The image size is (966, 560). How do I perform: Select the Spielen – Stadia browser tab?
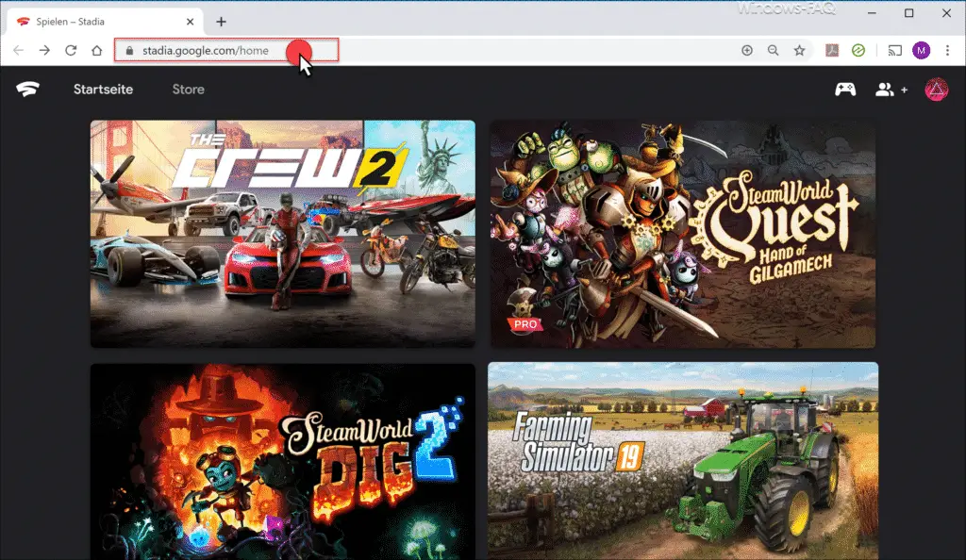tap(105, 22)
